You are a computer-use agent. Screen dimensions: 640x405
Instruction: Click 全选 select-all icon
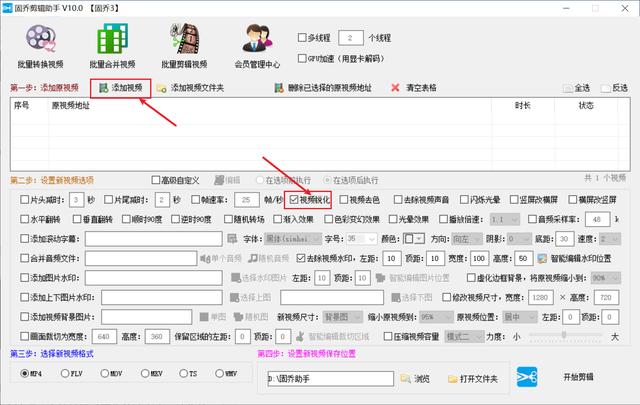pyautogui.click(x=568, y=88)
